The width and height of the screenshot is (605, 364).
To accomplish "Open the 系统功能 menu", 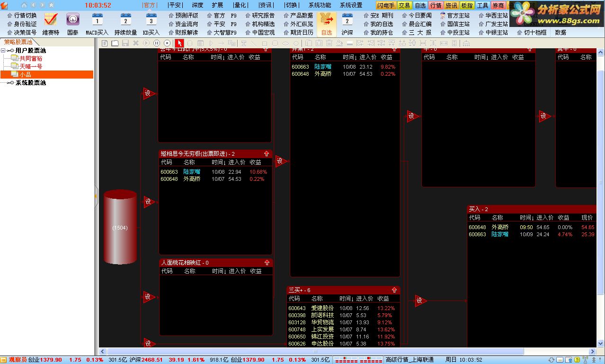I will [x=320, y=5].
